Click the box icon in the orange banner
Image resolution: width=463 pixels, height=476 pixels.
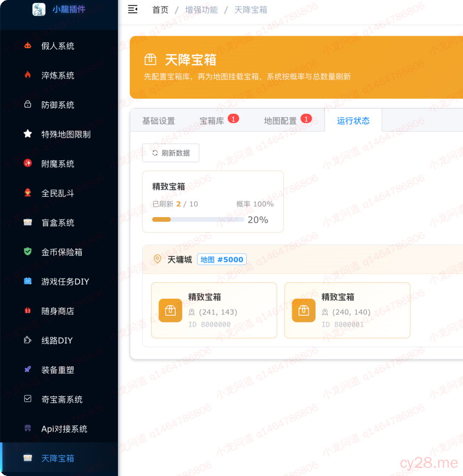click(x=151, y=59)
